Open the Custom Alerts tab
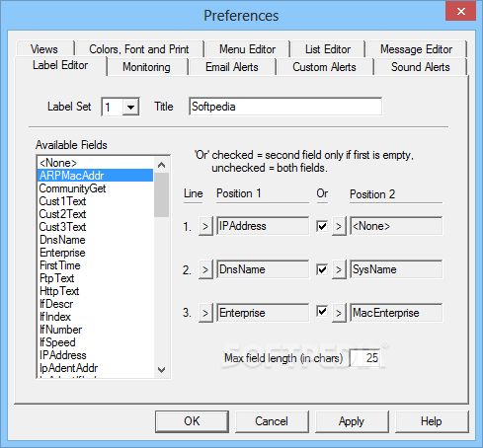 pyautogui.click(x=324, y=67)
